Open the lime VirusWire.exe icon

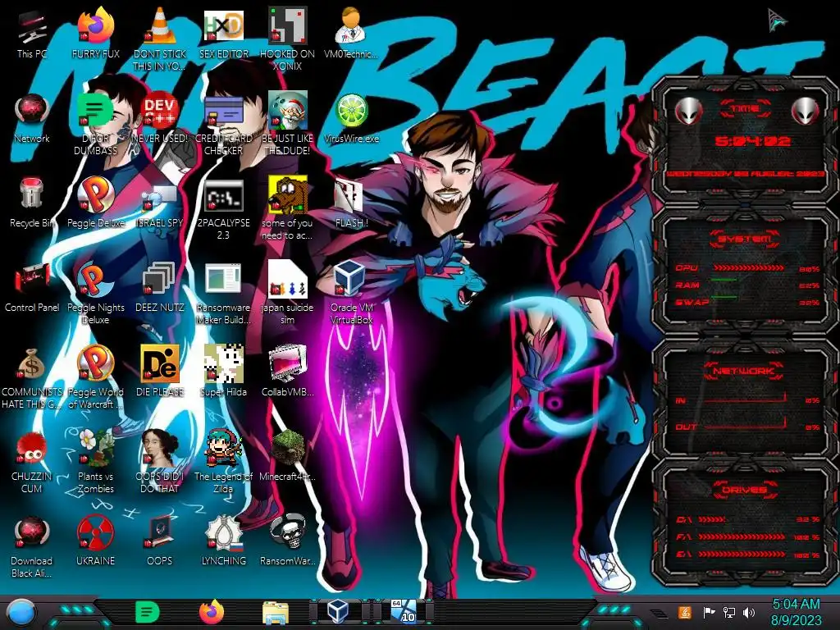pos(351,119)
